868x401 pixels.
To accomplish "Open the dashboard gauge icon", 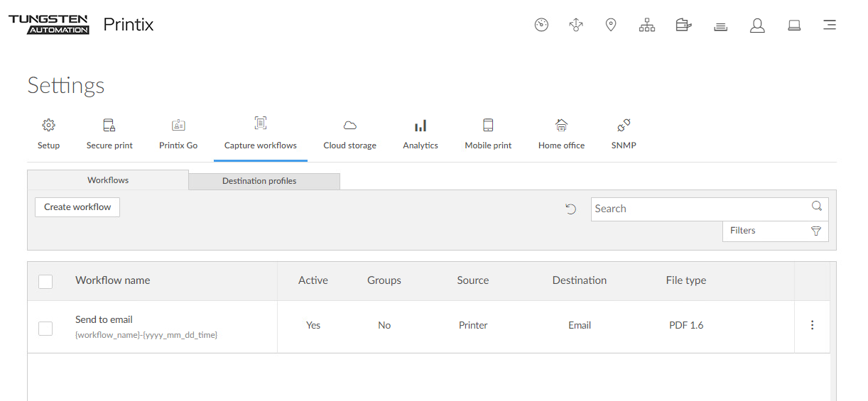I will pyautogui.click(x=541, y=26).
